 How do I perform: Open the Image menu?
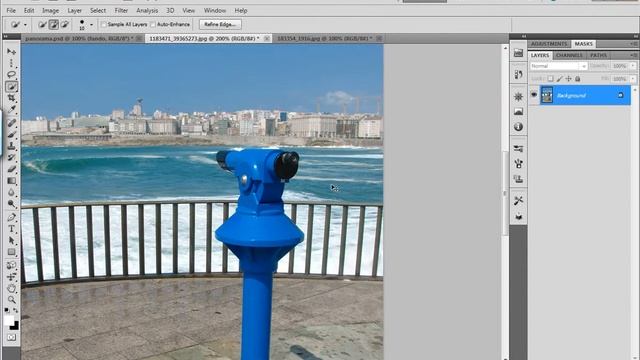pyautogui.click(x=50, y=11)
